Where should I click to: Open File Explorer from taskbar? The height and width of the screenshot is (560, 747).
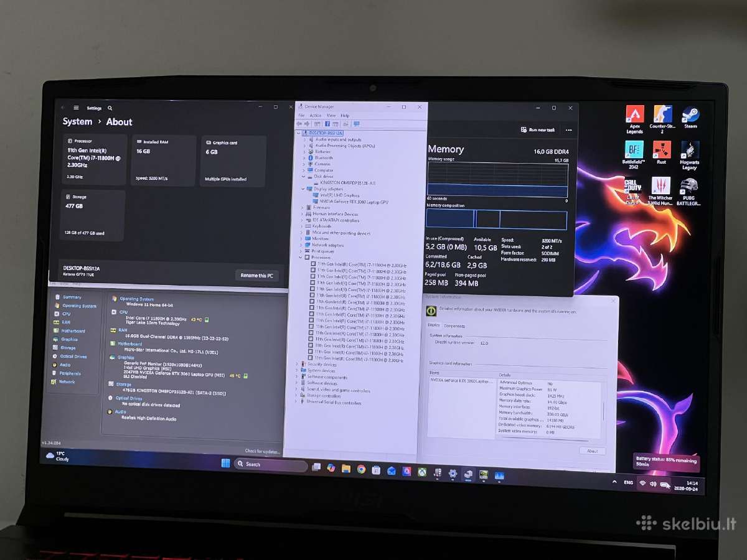click(x=345, y=469)
